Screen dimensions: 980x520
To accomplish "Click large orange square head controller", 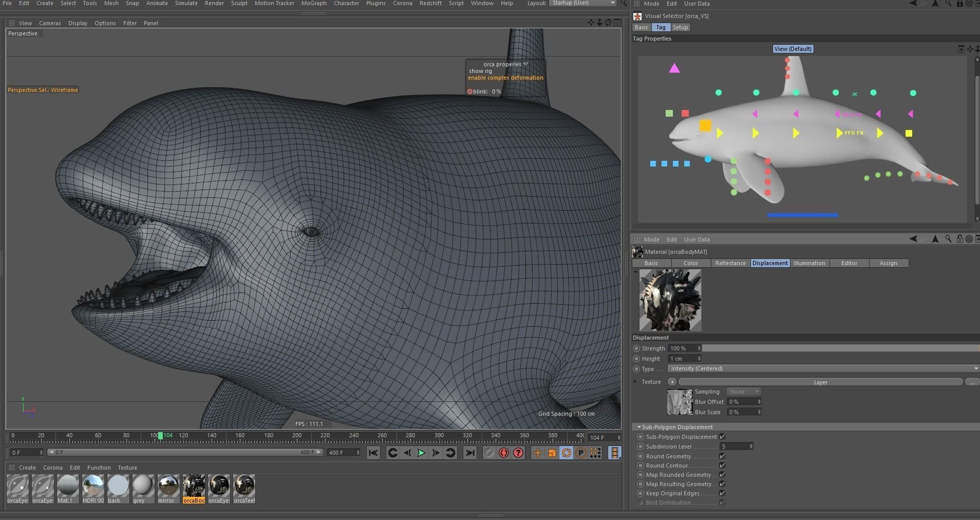I will pyautogui.click(x=705, y=126).
